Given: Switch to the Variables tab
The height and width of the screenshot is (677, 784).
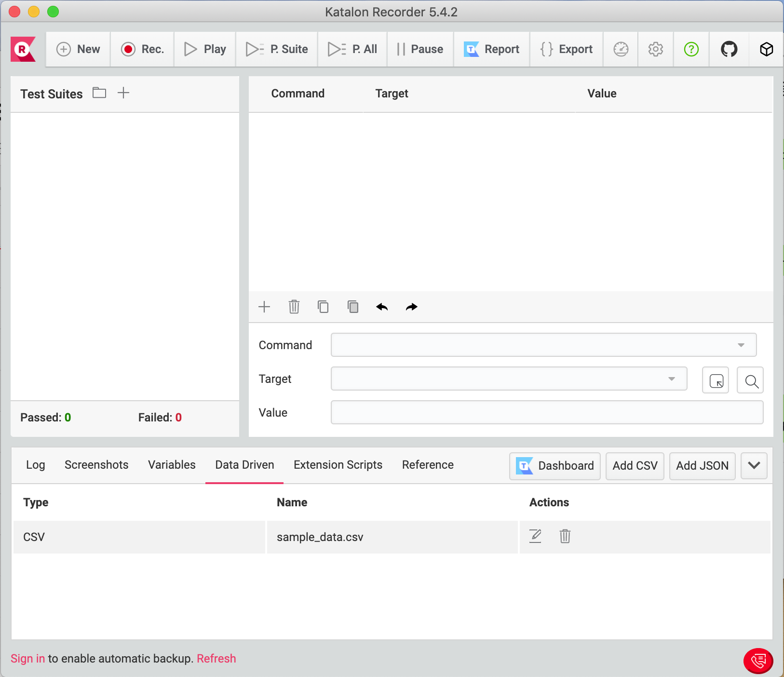Looking at the screenshot, I should pyautogui.click(x=172, y=465).
